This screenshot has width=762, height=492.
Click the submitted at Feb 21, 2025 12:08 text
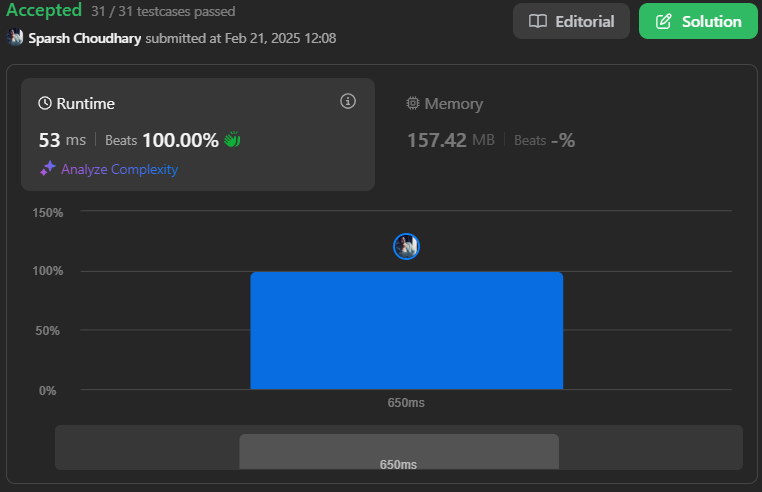(x=241, y=38)
